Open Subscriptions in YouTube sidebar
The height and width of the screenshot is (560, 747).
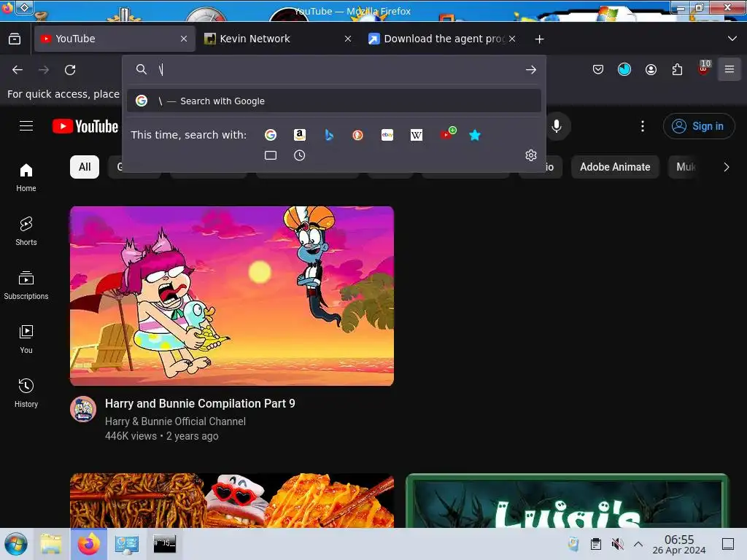pyautogui.click(x=26, y=285)
